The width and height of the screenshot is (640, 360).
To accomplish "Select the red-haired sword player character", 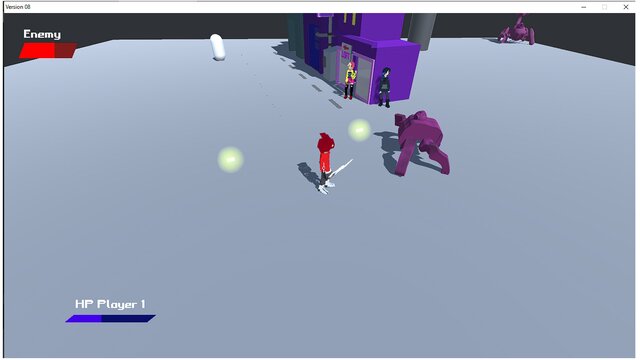I will [x=326, y=162].
